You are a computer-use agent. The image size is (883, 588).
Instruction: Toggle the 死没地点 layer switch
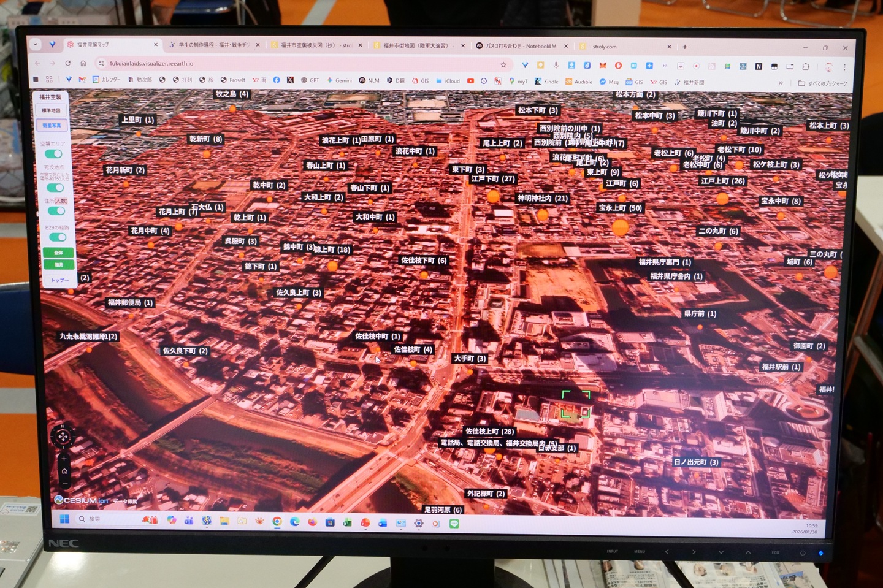(56, 188)
